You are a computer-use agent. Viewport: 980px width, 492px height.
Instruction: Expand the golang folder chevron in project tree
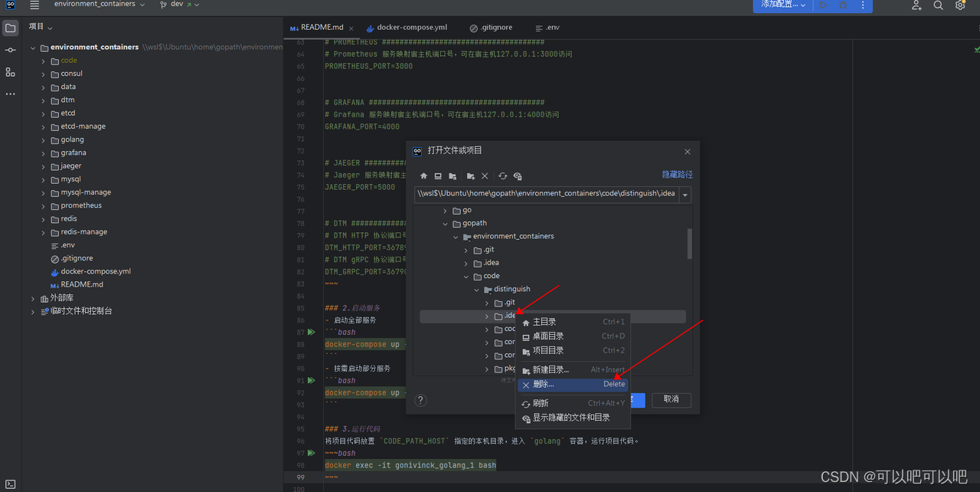[x=44, y=139]
